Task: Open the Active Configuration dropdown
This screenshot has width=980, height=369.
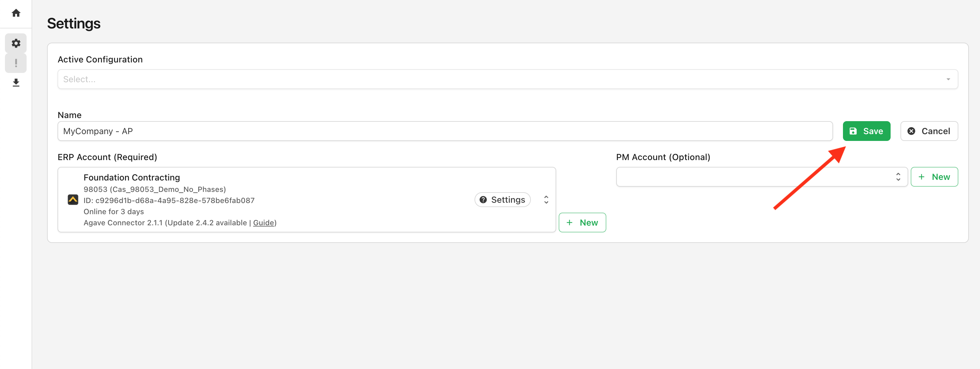Action: click(x=508, y=79)
